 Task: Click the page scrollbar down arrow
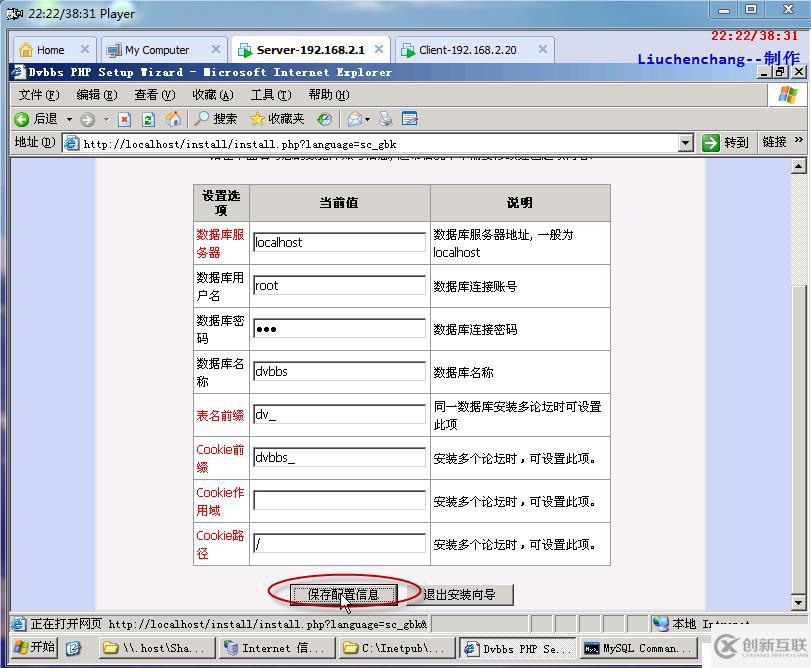click(x=799, y=602)
